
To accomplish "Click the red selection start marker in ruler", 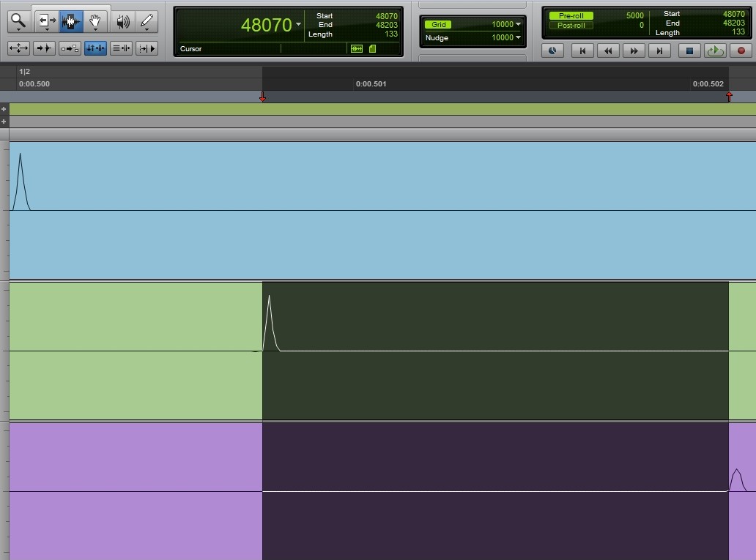I will pos(262,97).
